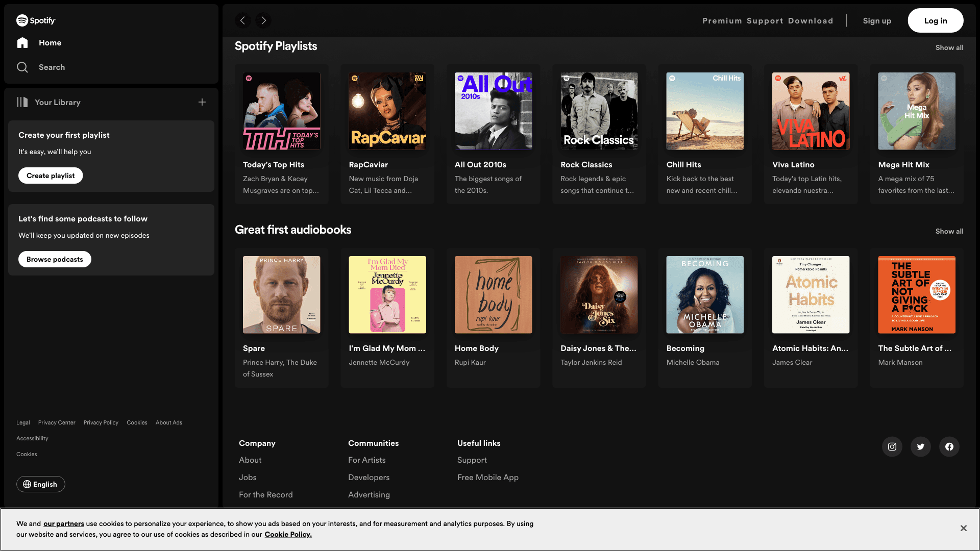Open the Spare audiobook cover
Image resolution: width=980 pixels, height=551 pixels.
(282, 295)
